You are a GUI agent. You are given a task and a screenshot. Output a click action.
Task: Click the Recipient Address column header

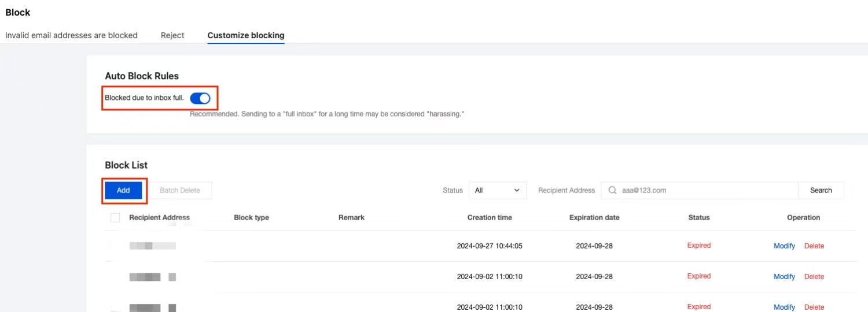tap(159, 218)
